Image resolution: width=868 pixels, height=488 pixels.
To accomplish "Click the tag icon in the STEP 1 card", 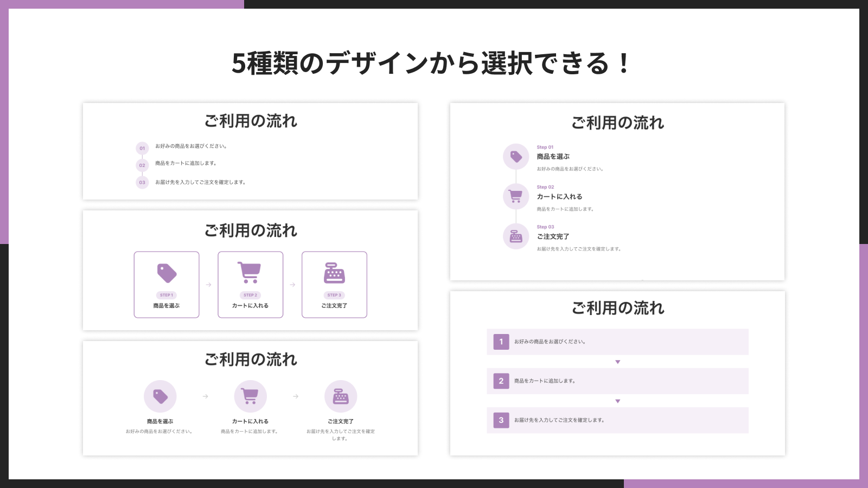I will click(x=167, y=273).
